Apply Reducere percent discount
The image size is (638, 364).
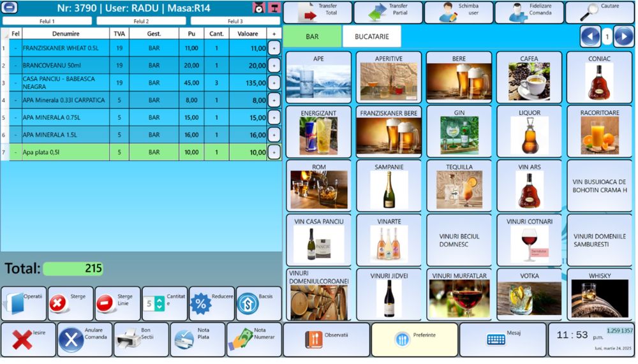(212, 303)
